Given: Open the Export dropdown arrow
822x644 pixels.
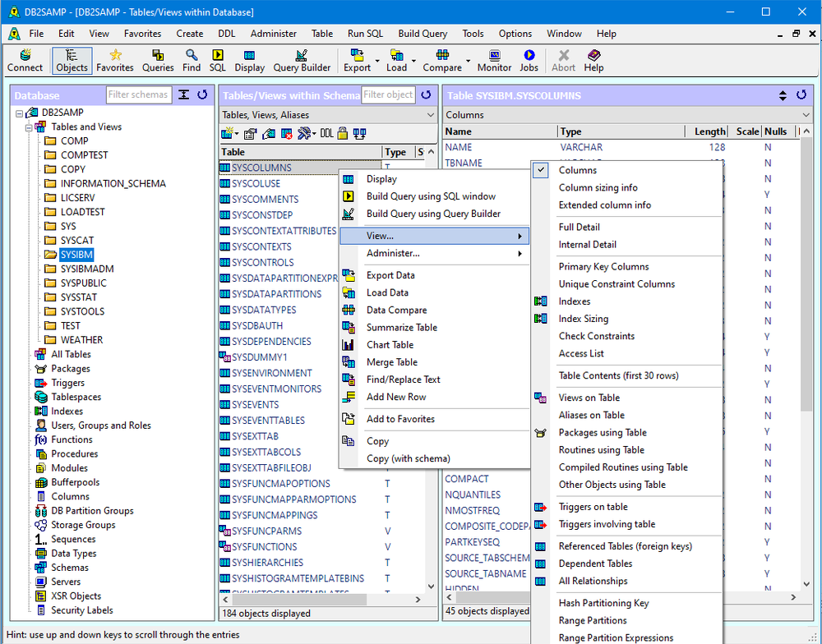Looking at the screenshot, I should pos(377,61).
